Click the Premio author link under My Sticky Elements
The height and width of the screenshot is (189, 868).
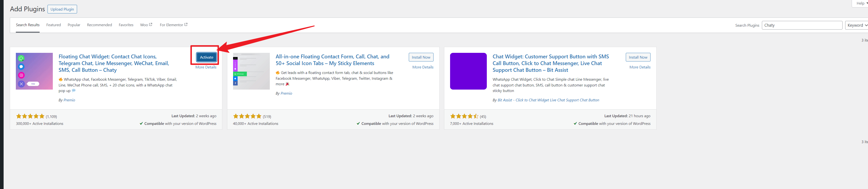pyautogui.click(x=286, y=93)
